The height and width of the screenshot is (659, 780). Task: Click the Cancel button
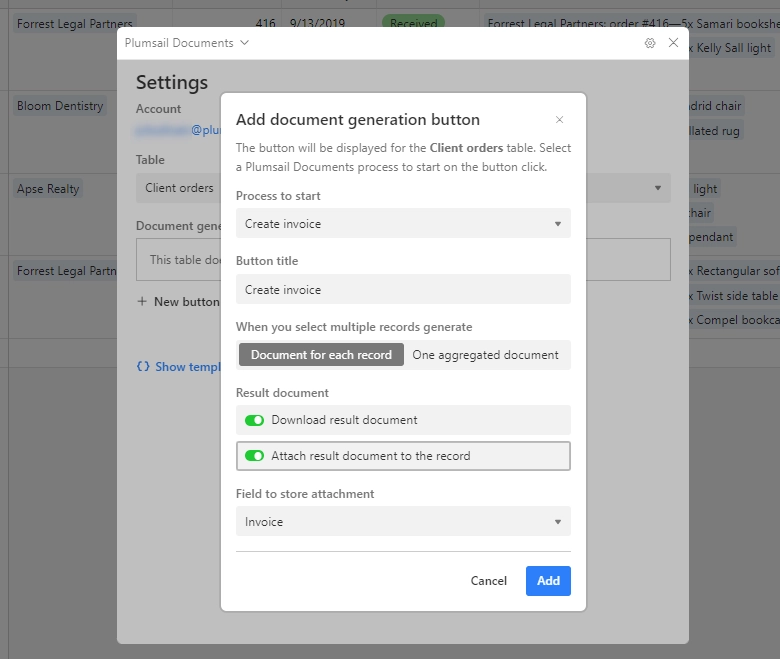click(488, 581)
